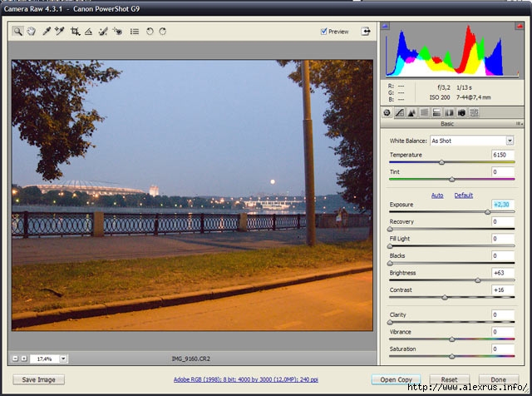Click the Done button
Viewport: 532px width, 396px height.
(x=499, y=379)
